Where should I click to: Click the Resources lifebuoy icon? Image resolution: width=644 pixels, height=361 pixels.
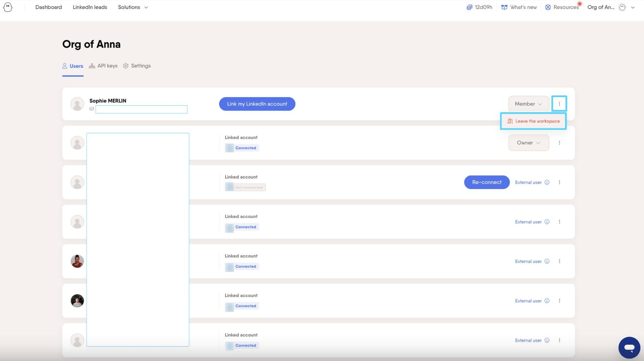pos(548,7)
